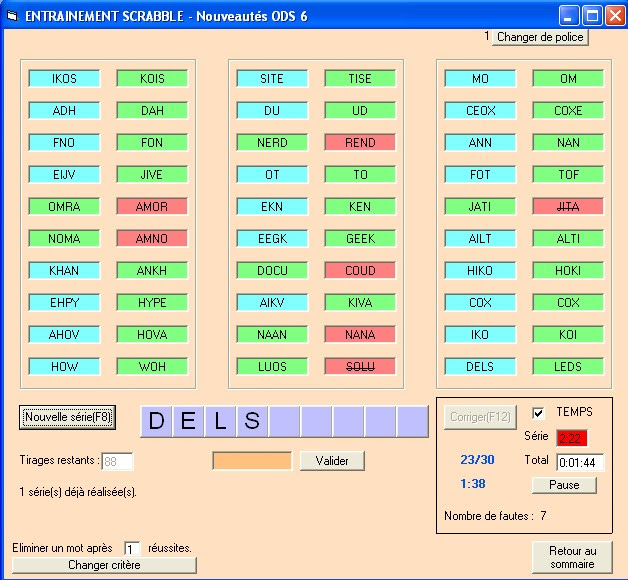This screenshot has height=580, width=628.
Task: Select the green NAN tile
Action: coord(568,143)
